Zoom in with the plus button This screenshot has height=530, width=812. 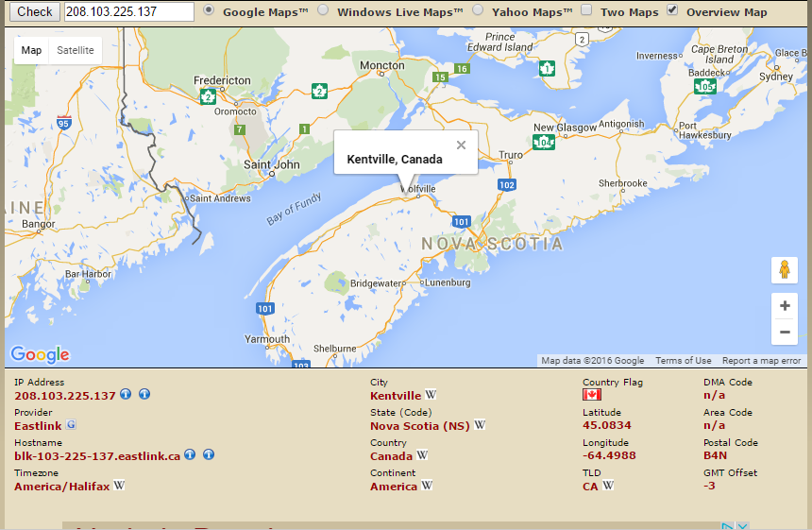pyautogui.click(x=785, y=306)
